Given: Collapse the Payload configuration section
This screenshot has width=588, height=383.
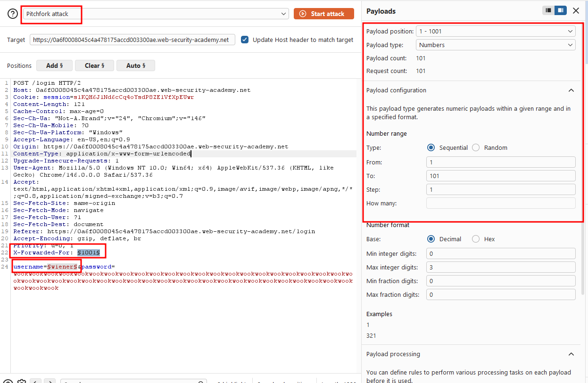Looking at the screenshot, I should click(571, 90).
